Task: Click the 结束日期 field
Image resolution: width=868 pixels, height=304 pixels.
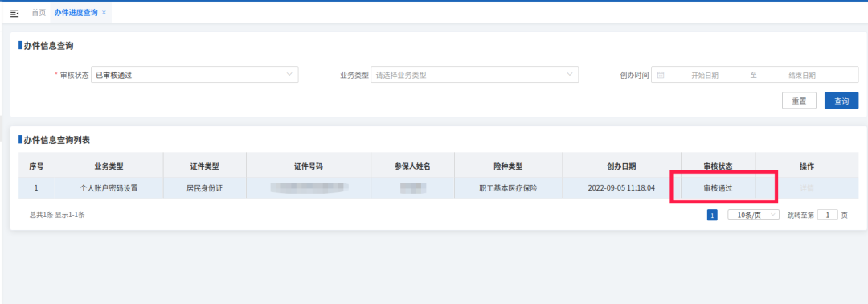Action: 801,76
